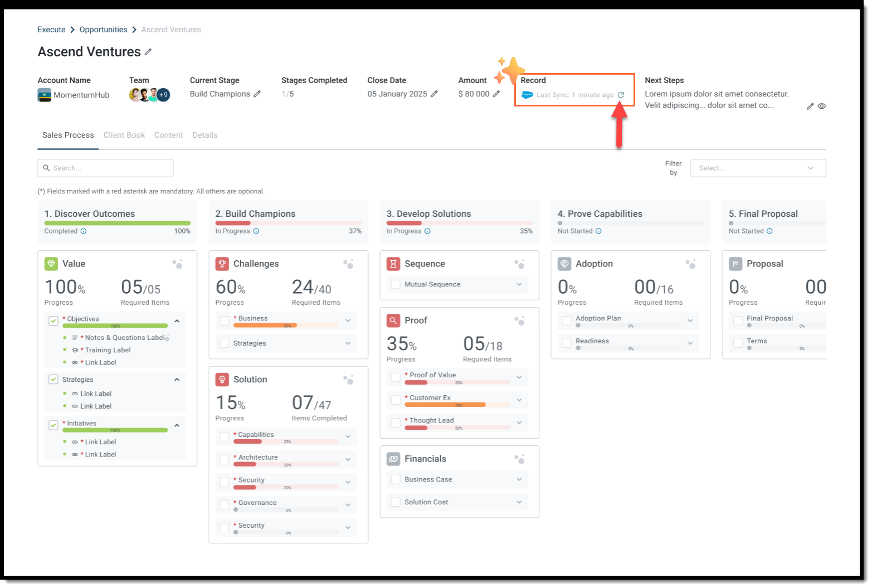Check the Business Case checkbox
Image resolution: width=872 pixels, height=588 pixels.
(x=396, y=479)
